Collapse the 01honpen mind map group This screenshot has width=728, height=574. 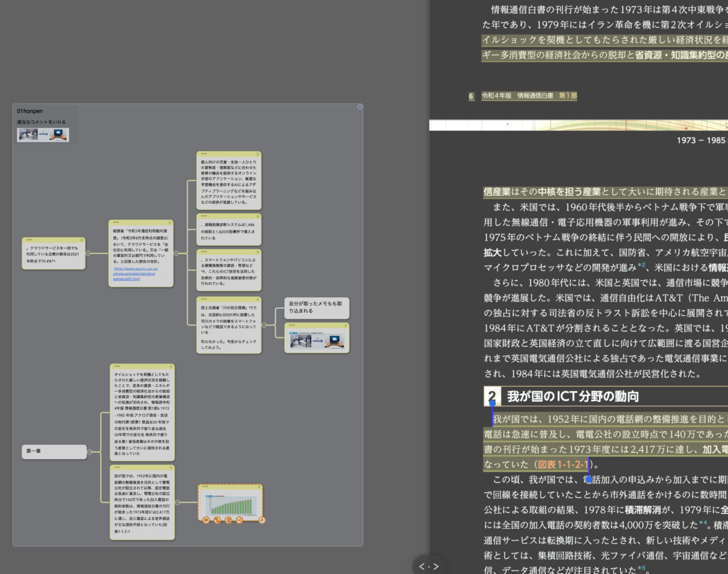click(x=360, y=107)
